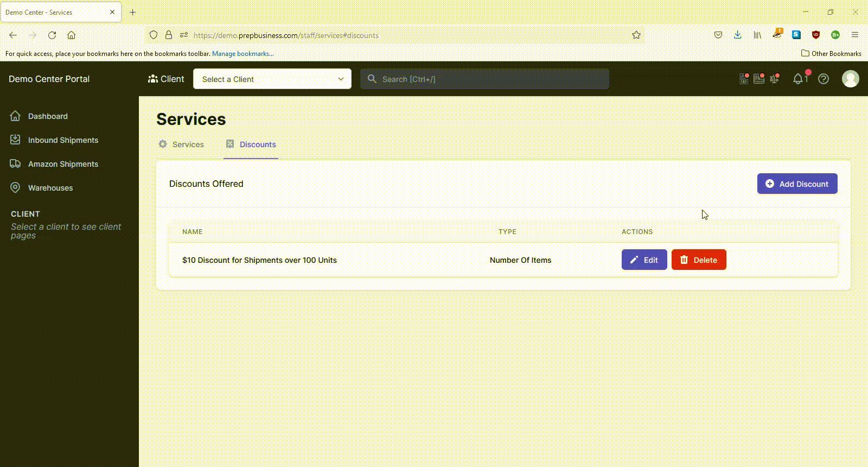Open the Firefox hamburger application menu
The height and width of the screenshot is (467, 868).
pos(855,35)
